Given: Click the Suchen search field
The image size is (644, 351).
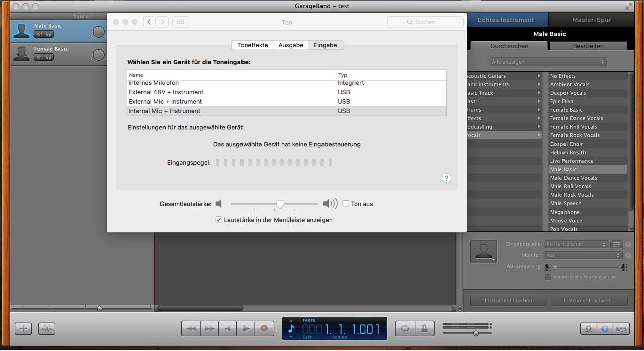Looking at the screenshot, I should 425,22.
